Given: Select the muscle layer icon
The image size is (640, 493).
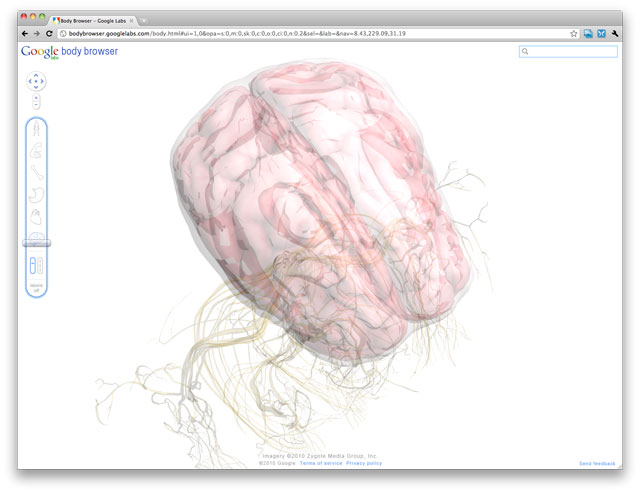Looking at the screenshot, I should point(36,150).
